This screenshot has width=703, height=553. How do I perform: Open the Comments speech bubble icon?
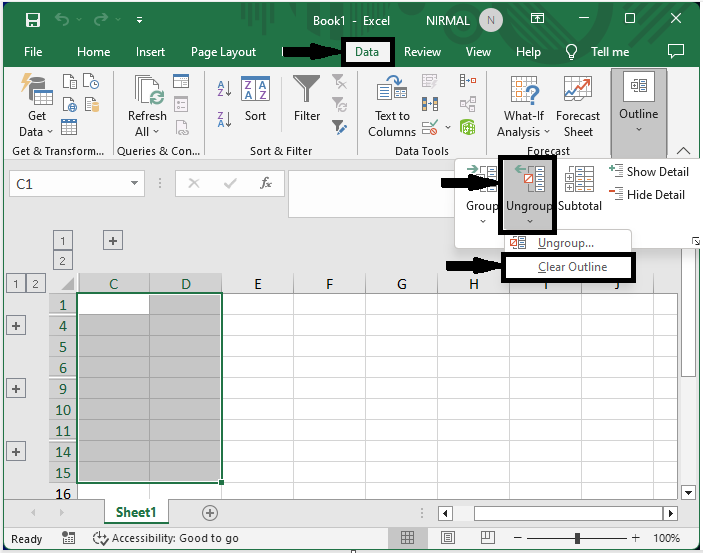pos(676,51)
